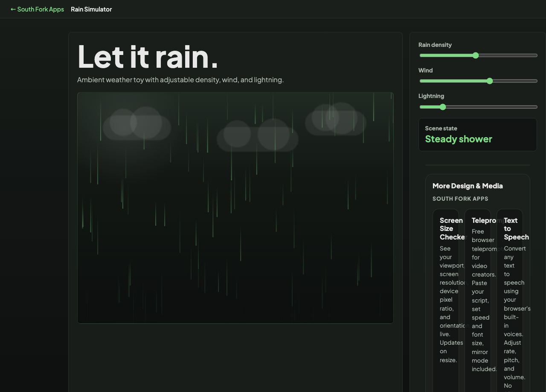The height and width of the screenshot is (392, 546).
Task: Open the Teleprompter app card
Action: coord(478,300)
